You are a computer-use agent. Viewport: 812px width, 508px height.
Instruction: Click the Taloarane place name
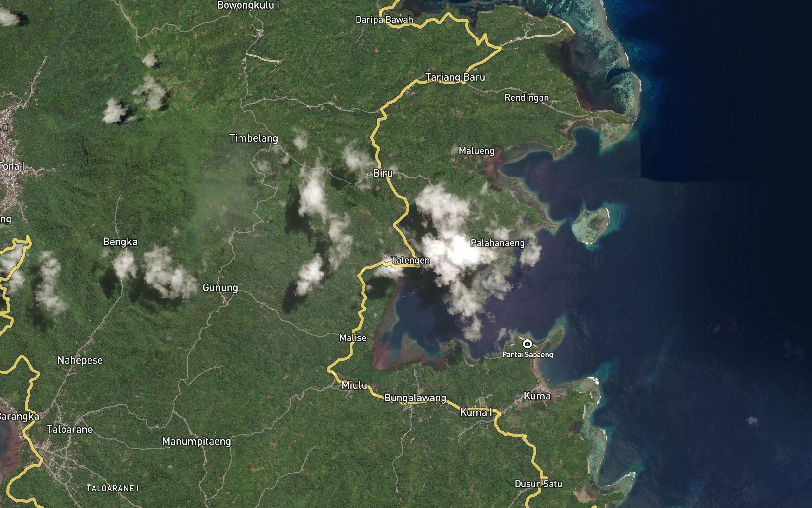pos(70,429)
